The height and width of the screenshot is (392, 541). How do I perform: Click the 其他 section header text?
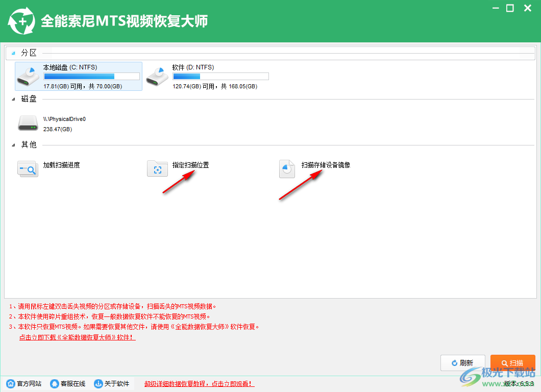click(x=29, y=144)
